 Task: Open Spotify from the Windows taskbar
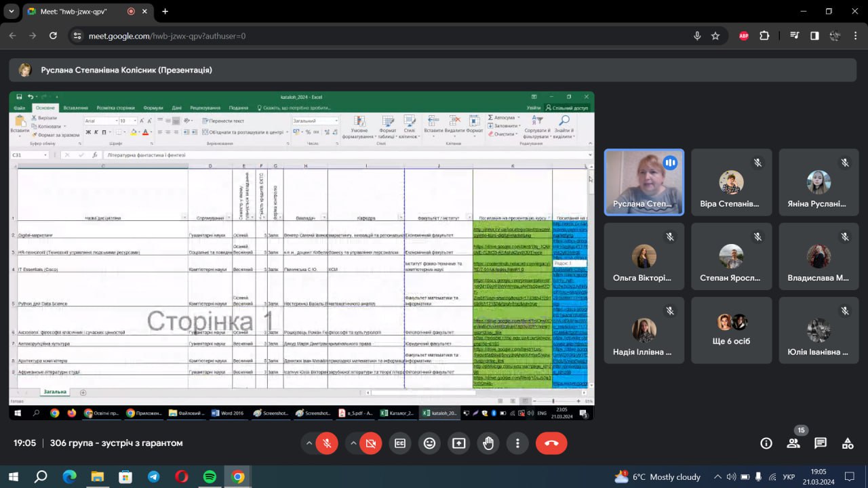[x=210, y=476]
